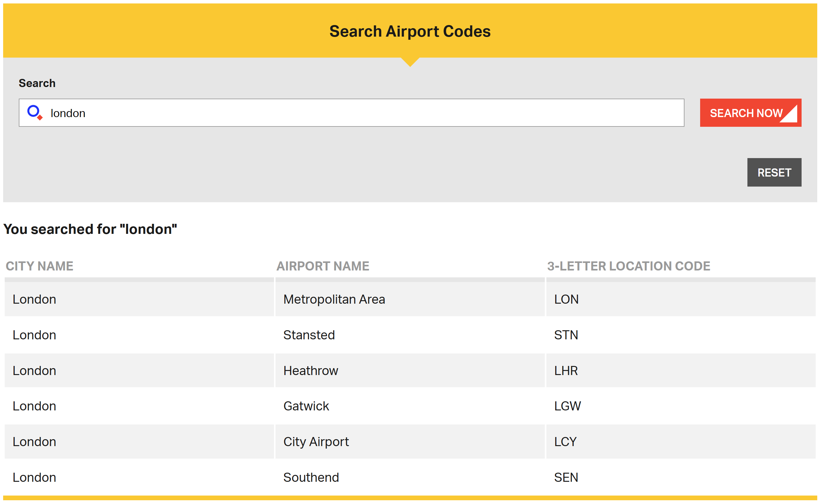Screen dimensions: 821x504
Task: Click the Search Airport Codes heading
Action: tap(410, 31)
